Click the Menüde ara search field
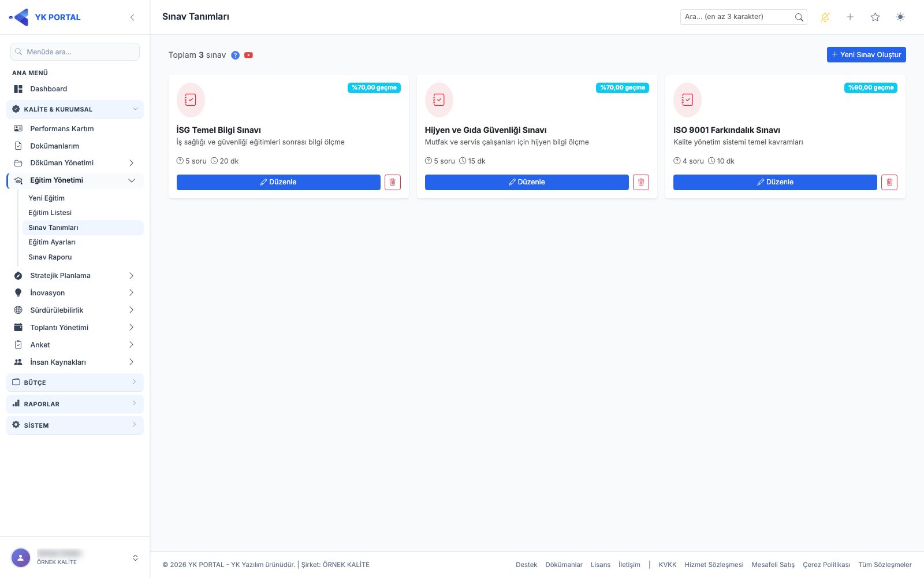The width and height of the screenshot is (924, 578). pyautogui.click(x=75, y=51)
